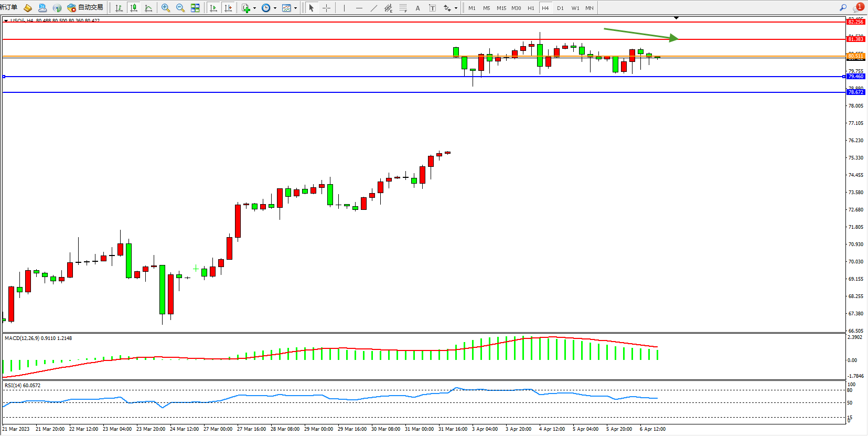Switch to the H1 timeframe
The height and width of the screenshot is (436, 868).
(x=531, y=8)
